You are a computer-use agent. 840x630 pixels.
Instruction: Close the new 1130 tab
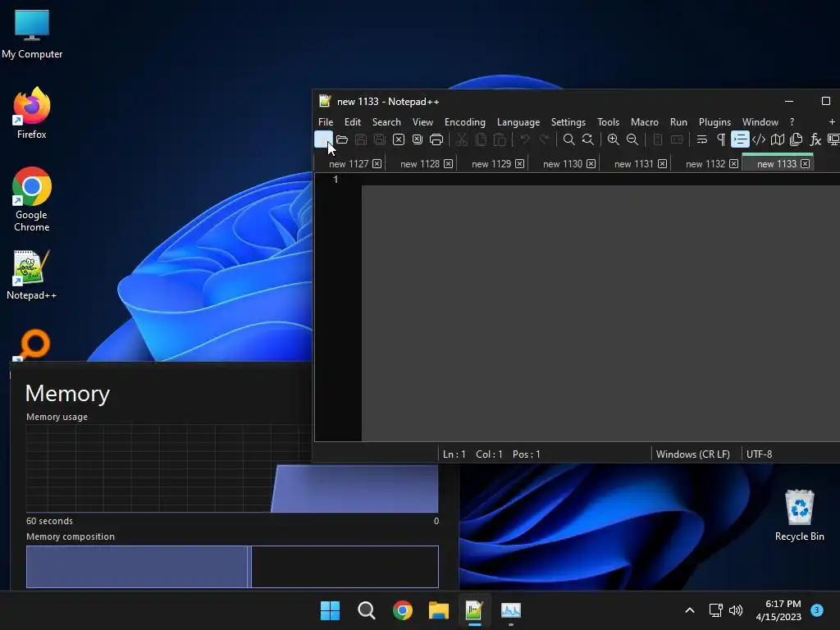tap(591, 164)
